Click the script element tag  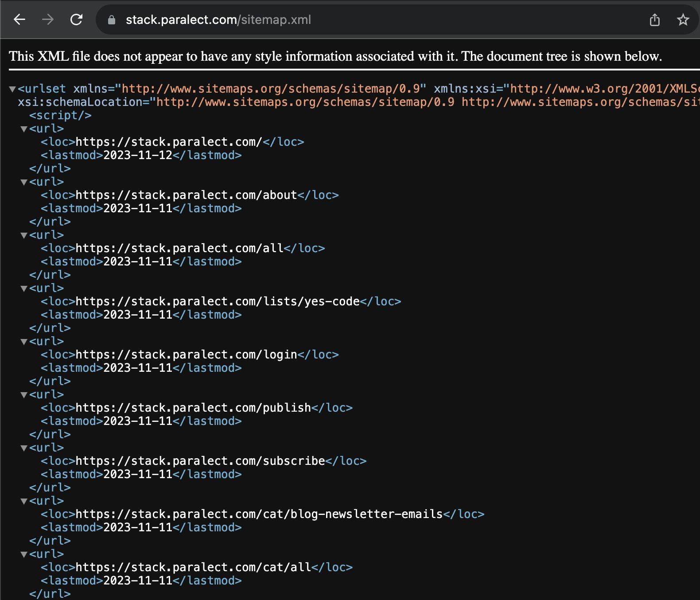[60, 115]
